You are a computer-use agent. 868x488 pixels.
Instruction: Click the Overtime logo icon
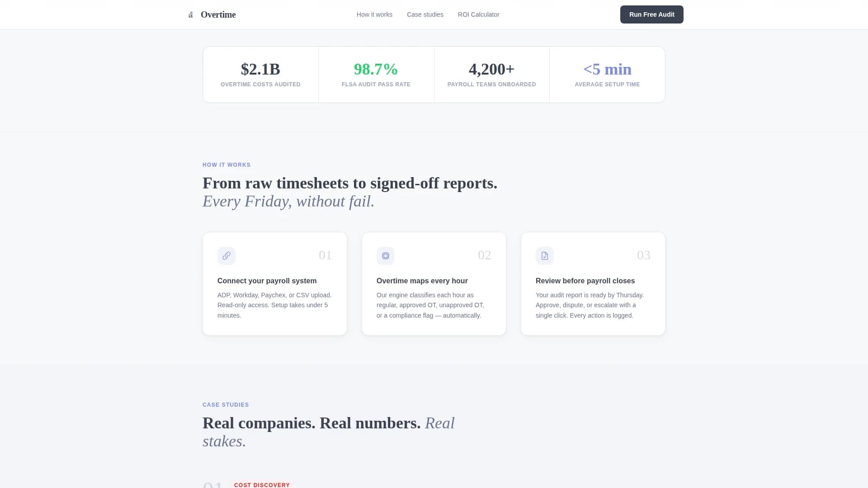[x=190, y=15]
